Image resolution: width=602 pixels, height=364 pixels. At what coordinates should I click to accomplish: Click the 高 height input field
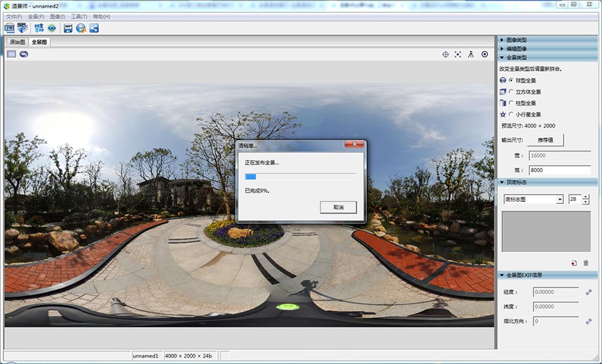559,170
